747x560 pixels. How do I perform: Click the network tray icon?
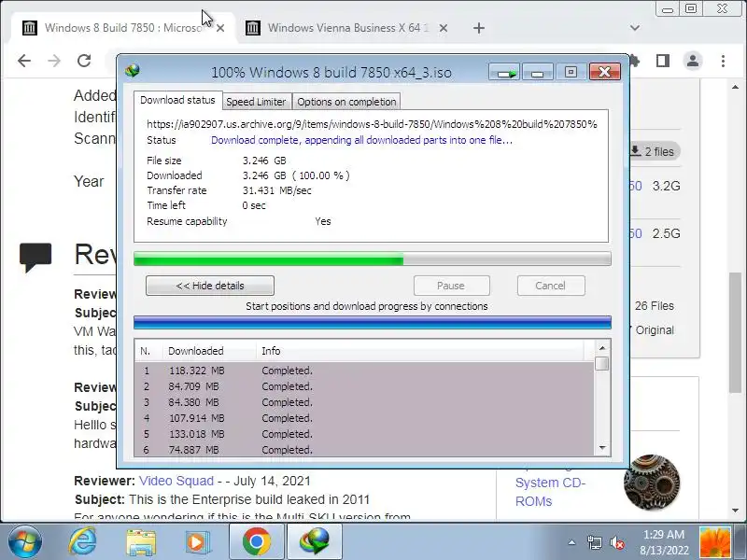click(x=594, y=542)
